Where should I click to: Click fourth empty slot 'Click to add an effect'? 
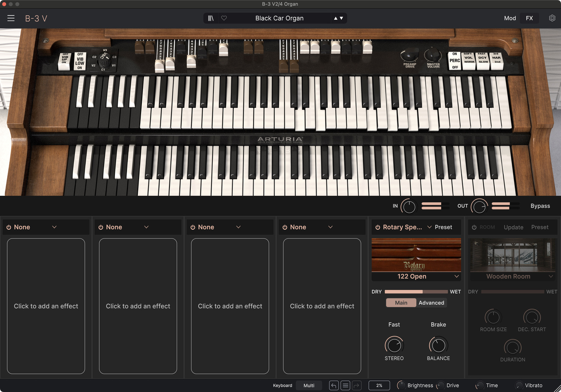click(322, 306)
